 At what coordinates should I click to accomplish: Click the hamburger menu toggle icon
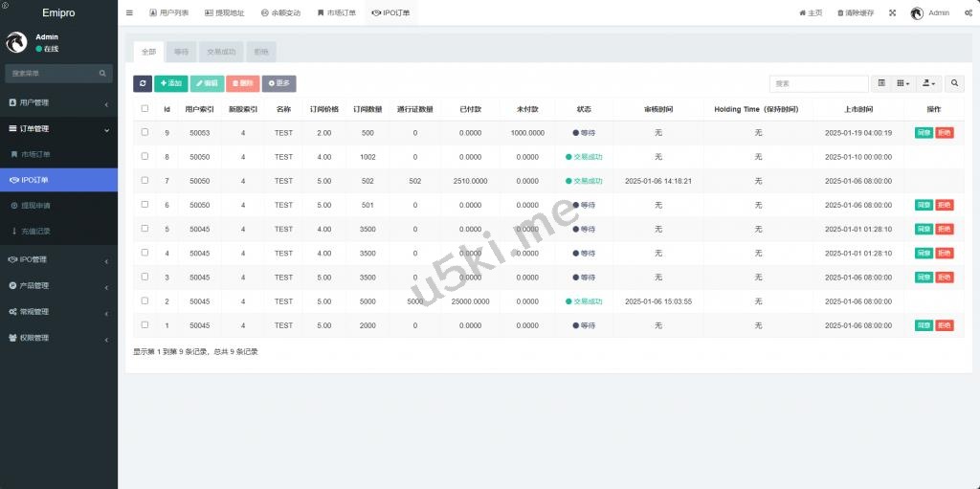[x=129, y=13]
